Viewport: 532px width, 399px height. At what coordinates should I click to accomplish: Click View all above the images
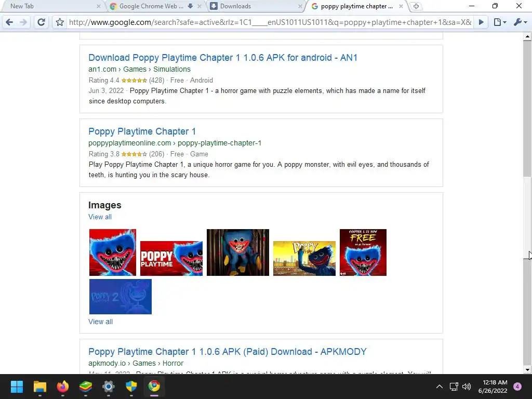(x=100, y=217)
